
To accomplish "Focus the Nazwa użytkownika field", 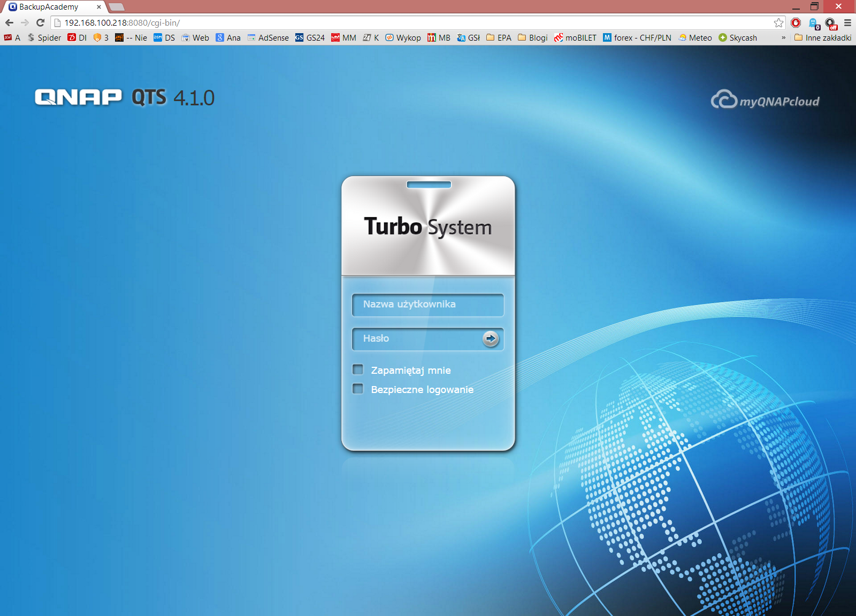I will [427, 305].
